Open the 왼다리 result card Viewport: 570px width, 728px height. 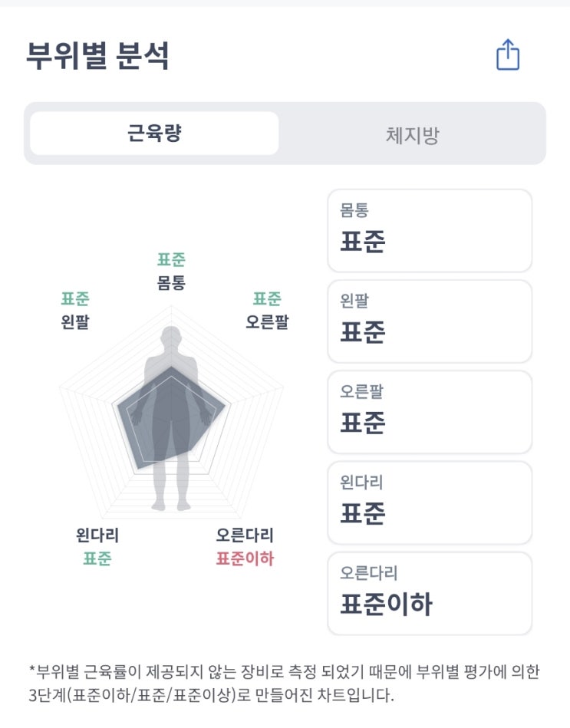tap(430, 502)
